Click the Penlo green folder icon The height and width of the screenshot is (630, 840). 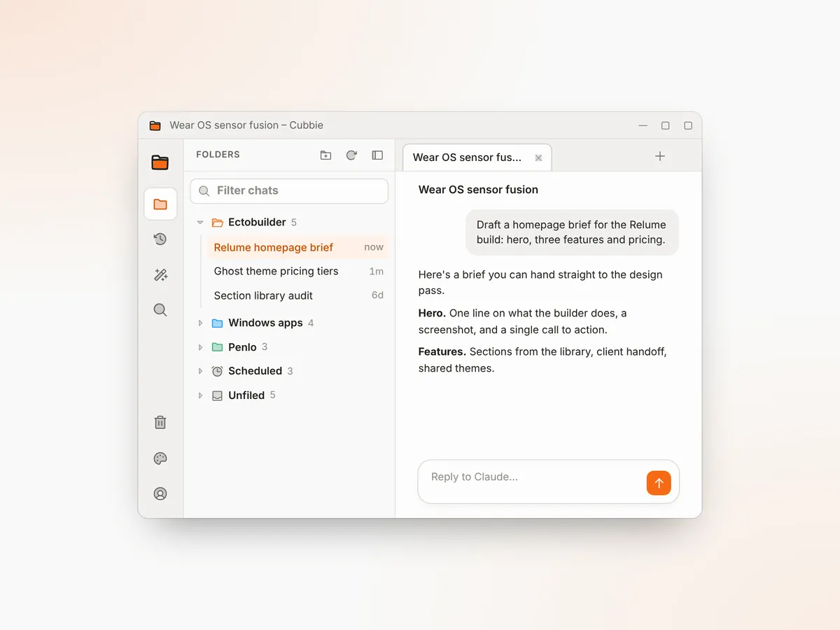coord(217,347)
